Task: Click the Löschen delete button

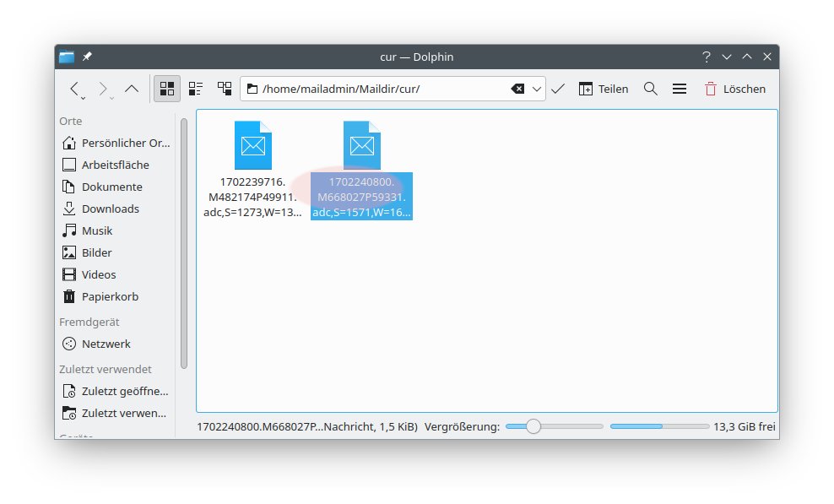Action: pos(734,89)
